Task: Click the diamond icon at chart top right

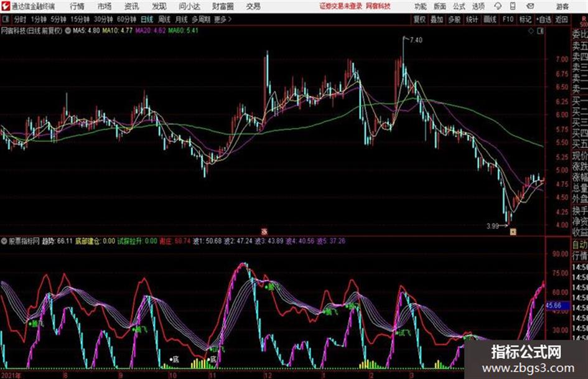Action: (x=531, y=31)
